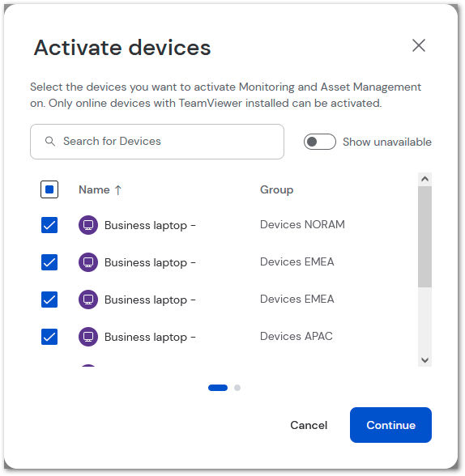Viewport: 465px width, 476px height.
Task: Uncheck the second Devices EMEA laptop checkbox
Action: pyautogui.click(x=49, y=300)
